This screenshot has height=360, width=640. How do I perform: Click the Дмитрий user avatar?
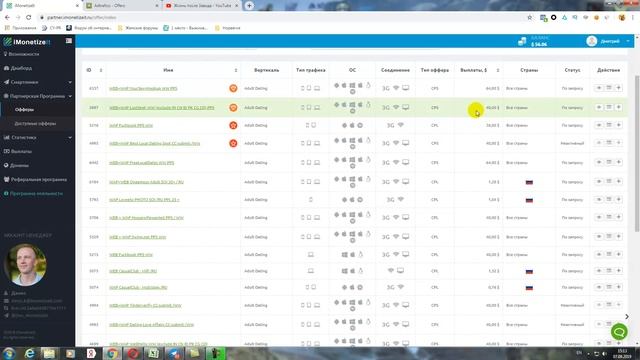[x=591, y=41]
